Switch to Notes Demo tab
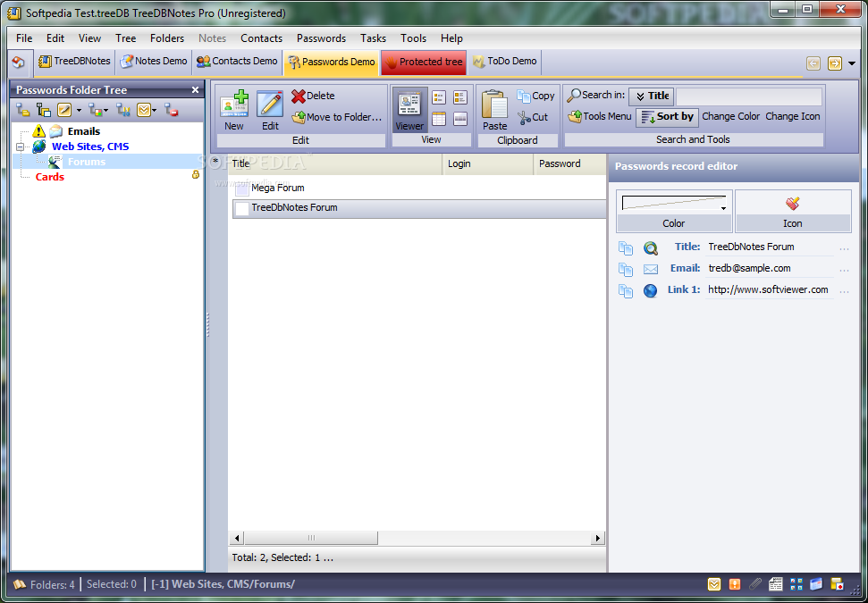This screenshot has width=868, height=603. [154, 62]
